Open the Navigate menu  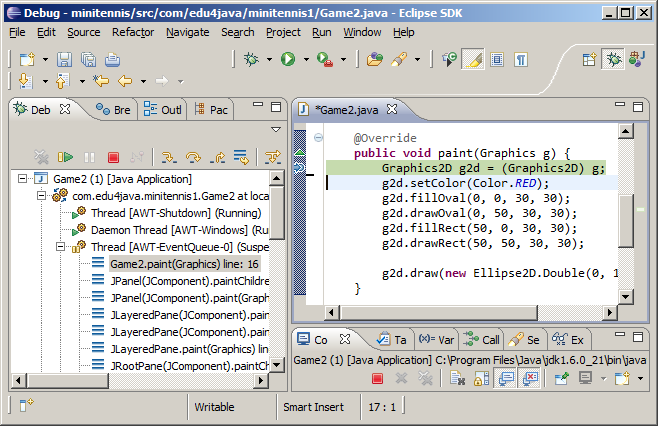188,32
